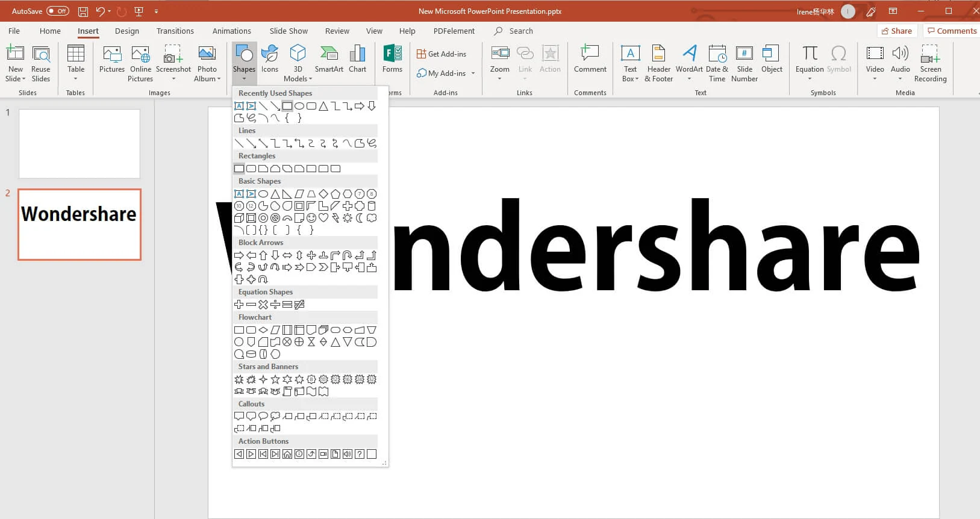Select the left arrow in Block Arrows
The image size is (980, 519).
point(251,255)
